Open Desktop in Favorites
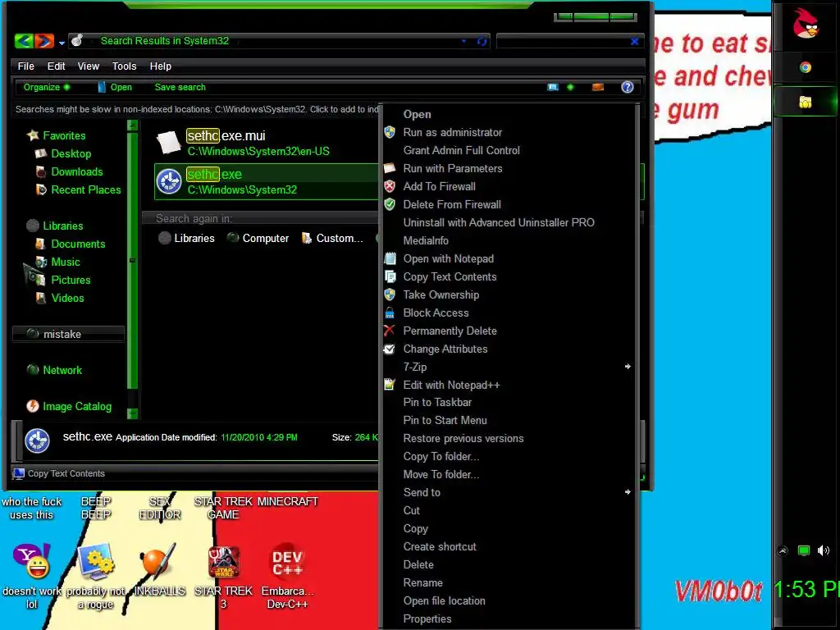Image resolution: width=840 pixels, height=630 pixels. [63, 153]
